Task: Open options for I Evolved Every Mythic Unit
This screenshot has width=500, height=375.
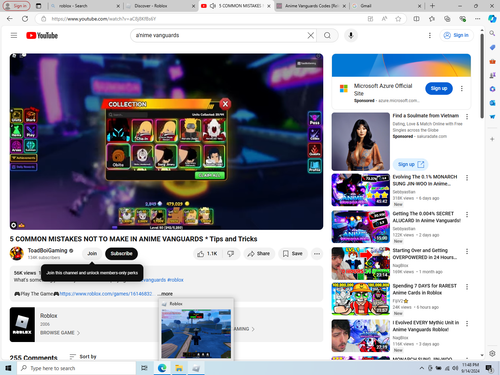Action: tap(467, 323)
